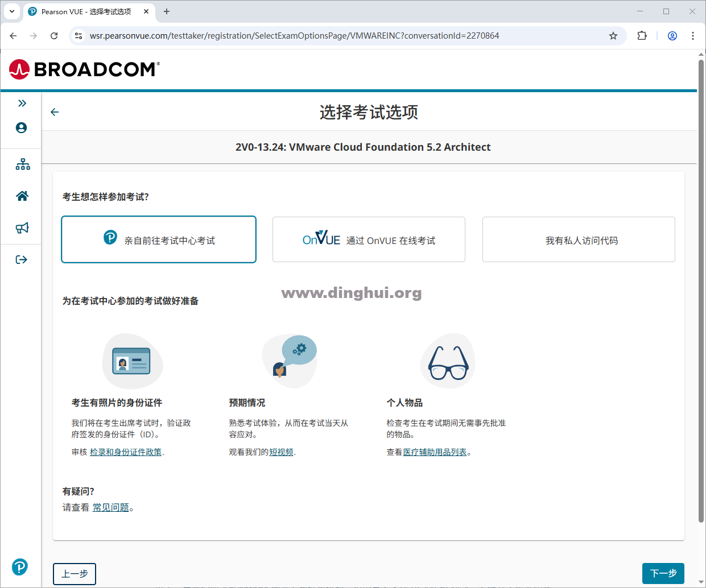Click the browser back button
Viewport: 706px width, 588px height.
tap(13, 36)
